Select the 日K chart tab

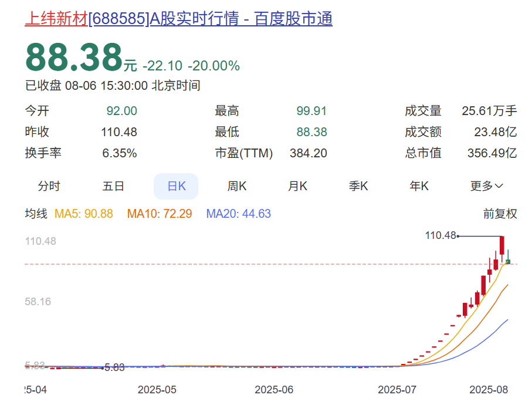pos(176,186)
